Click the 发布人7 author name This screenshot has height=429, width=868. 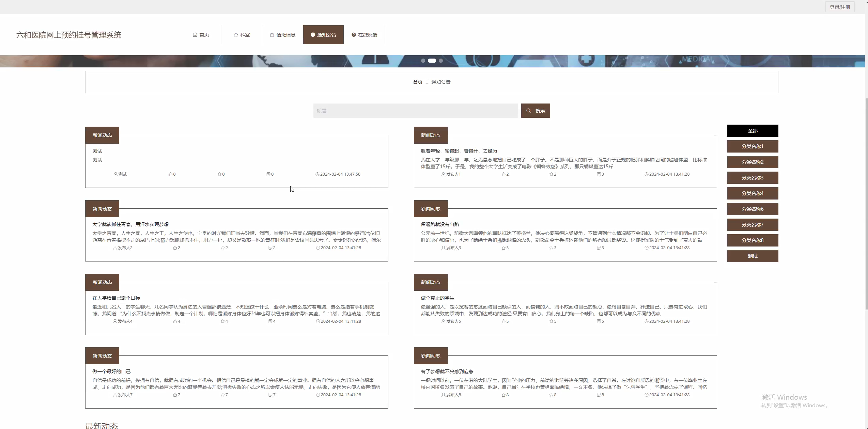point(125,395)
